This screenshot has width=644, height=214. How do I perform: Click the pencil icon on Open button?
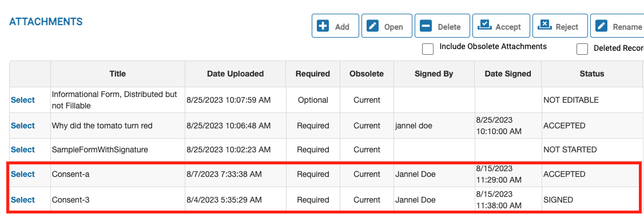(x=372, y=26)
